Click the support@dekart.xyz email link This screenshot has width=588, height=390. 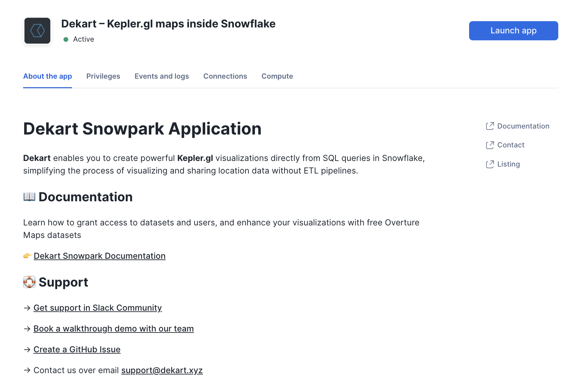click(162, 370)
